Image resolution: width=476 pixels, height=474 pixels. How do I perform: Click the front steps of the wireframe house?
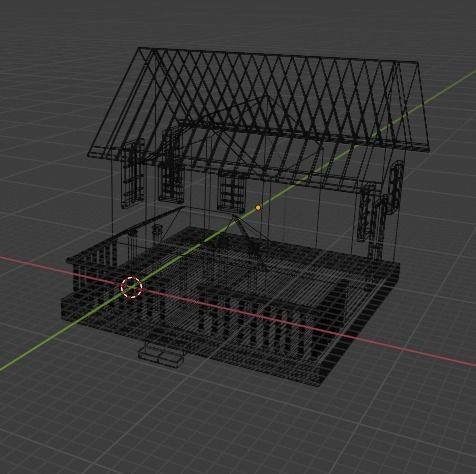click(x=161, y=357)
